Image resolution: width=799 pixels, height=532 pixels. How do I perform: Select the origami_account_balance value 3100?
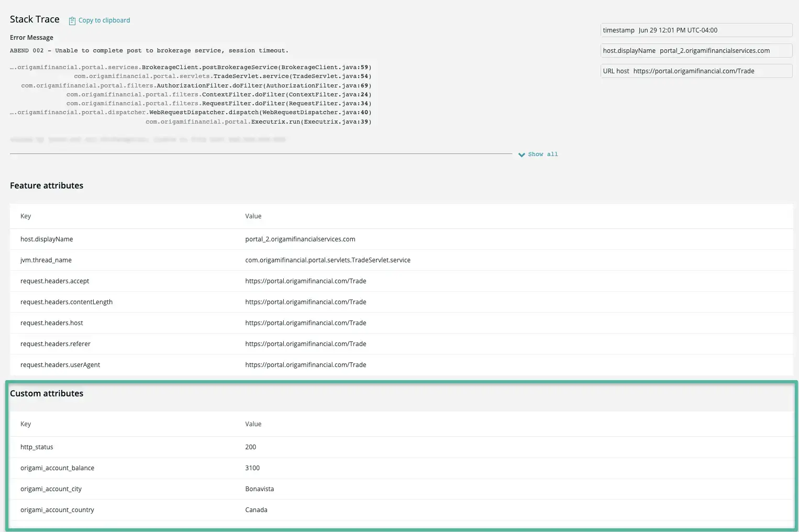coord(252,468)
